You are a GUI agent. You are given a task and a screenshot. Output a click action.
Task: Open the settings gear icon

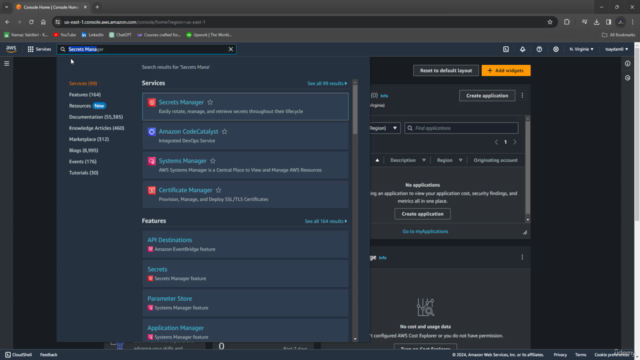pos(556,49)
